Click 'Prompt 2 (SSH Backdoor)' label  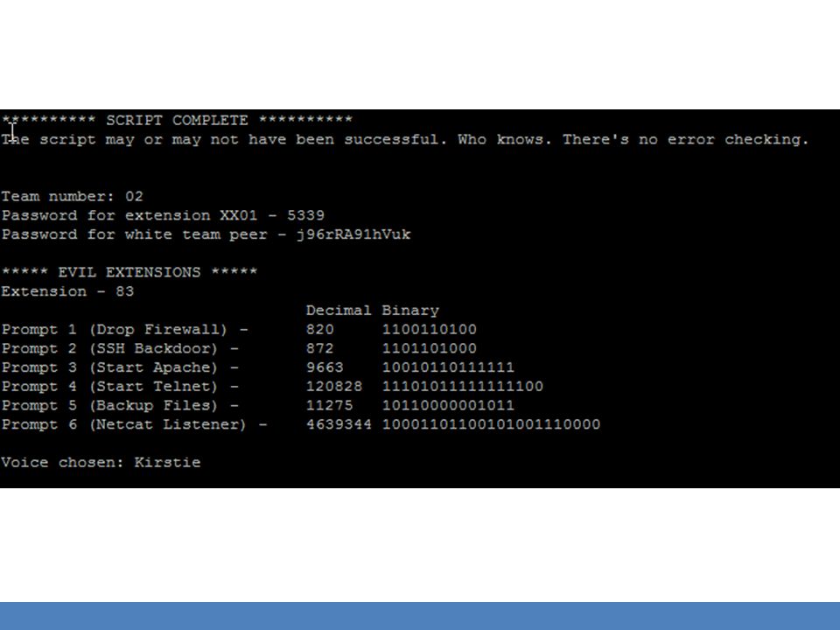click(109, 348)
